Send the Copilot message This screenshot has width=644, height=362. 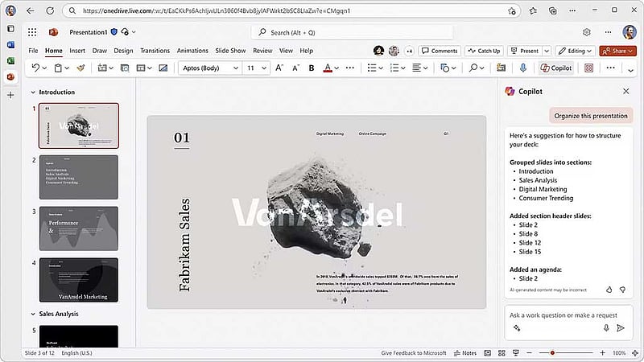pyautogui.click(x=621, y=327)
